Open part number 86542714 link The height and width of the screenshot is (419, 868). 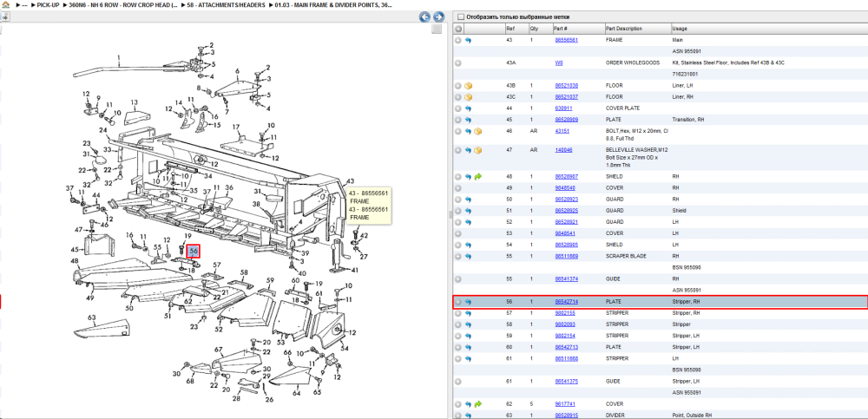(566, 302)
